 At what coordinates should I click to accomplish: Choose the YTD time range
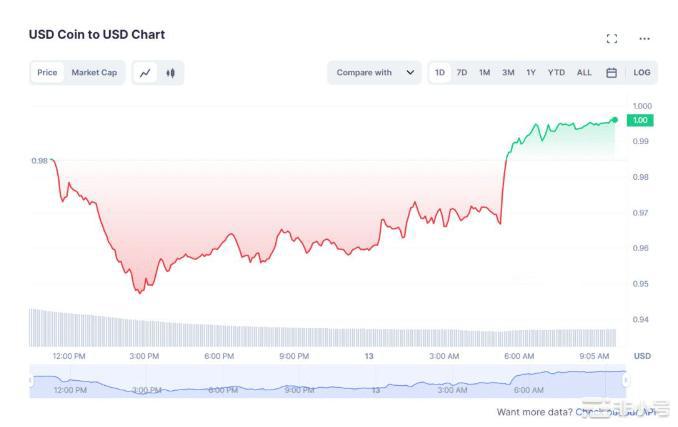[556, 73]
